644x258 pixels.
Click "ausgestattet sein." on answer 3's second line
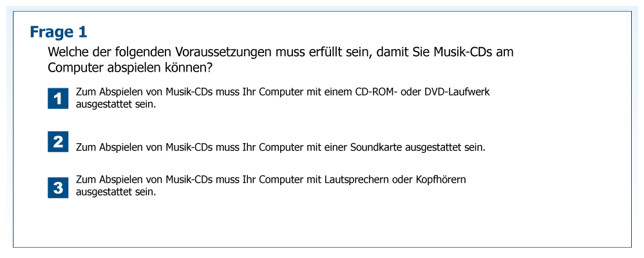coord(116,192)
